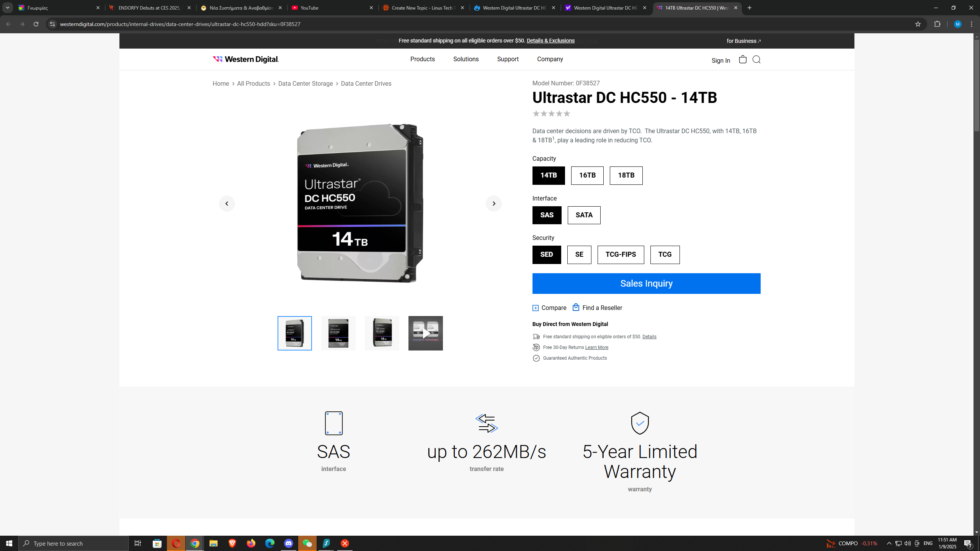The height and width of the screenshot is (551, 980).
Task: Click the taskbar search box
Action: pyautogui.click(x=73, y=543)
